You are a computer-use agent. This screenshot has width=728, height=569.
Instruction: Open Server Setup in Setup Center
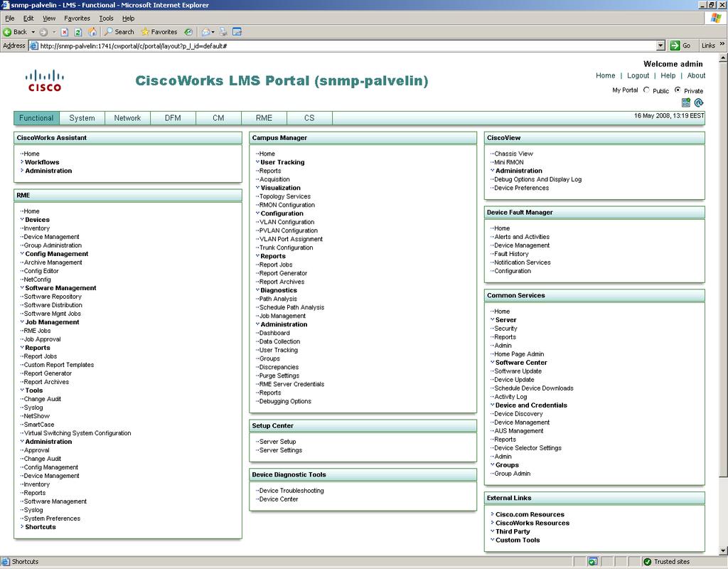(x=278, y=442)
